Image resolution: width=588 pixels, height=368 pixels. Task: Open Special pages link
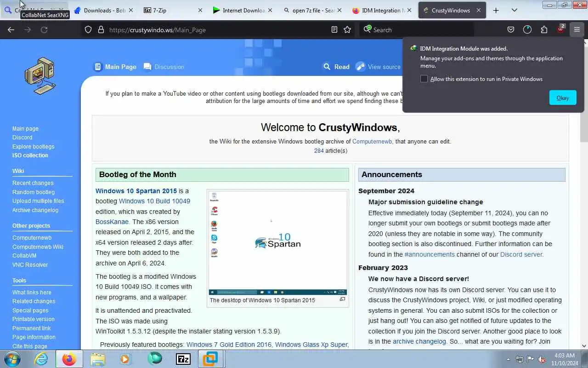(30, 310)
